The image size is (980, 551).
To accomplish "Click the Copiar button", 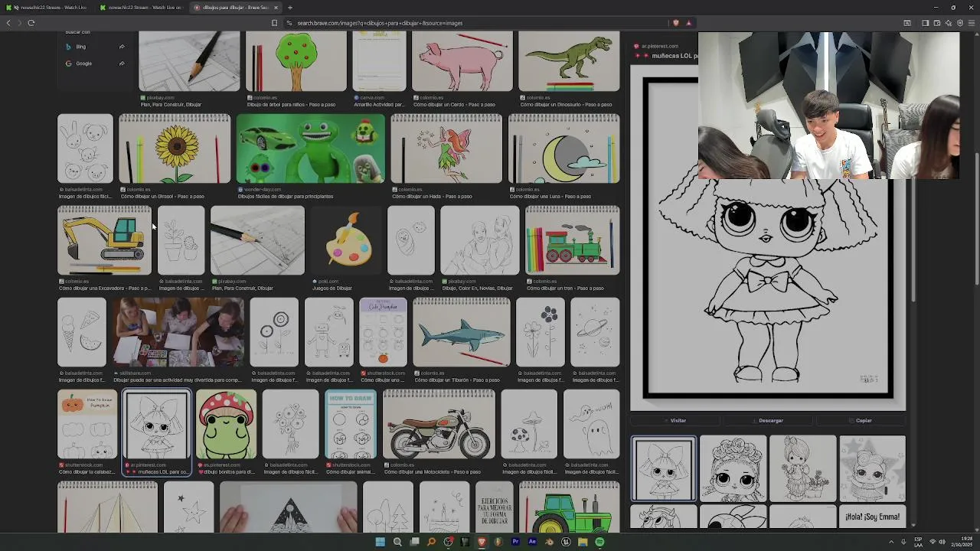I will point(861,420).
